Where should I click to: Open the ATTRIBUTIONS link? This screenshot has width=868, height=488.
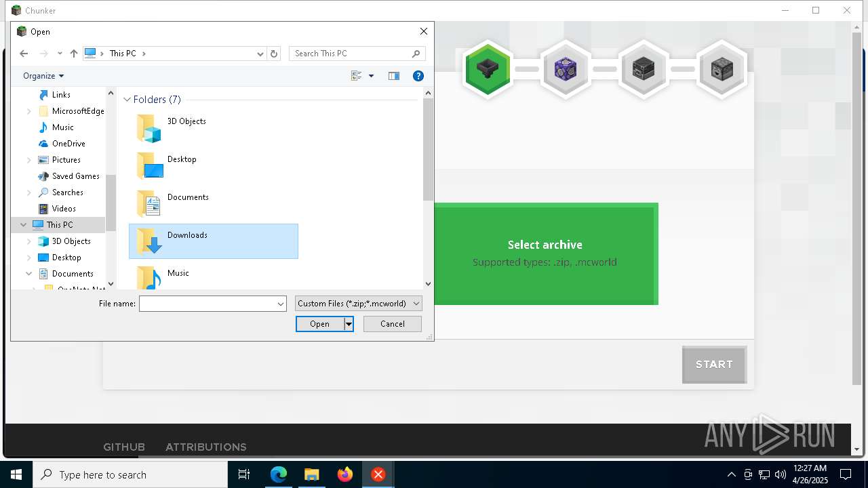[206, 447]
